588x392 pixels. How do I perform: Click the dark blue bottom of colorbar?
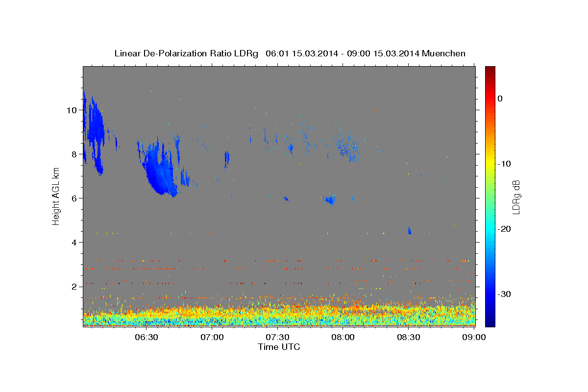(490, 322)
